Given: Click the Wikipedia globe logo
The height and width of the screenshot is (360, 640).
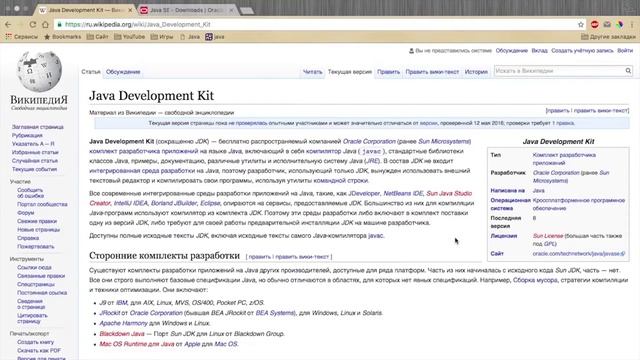Looking at the screenshot, I should (39, 71).
